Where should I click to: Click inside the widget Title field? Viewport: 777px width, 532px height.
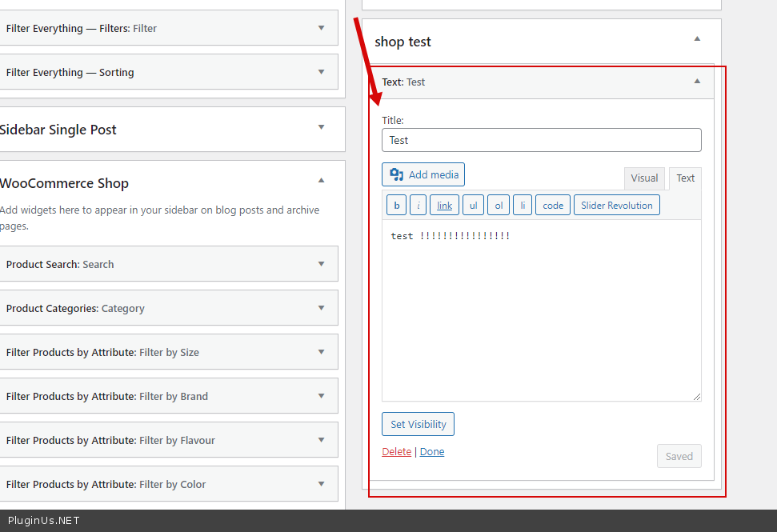tap(541, 140)
